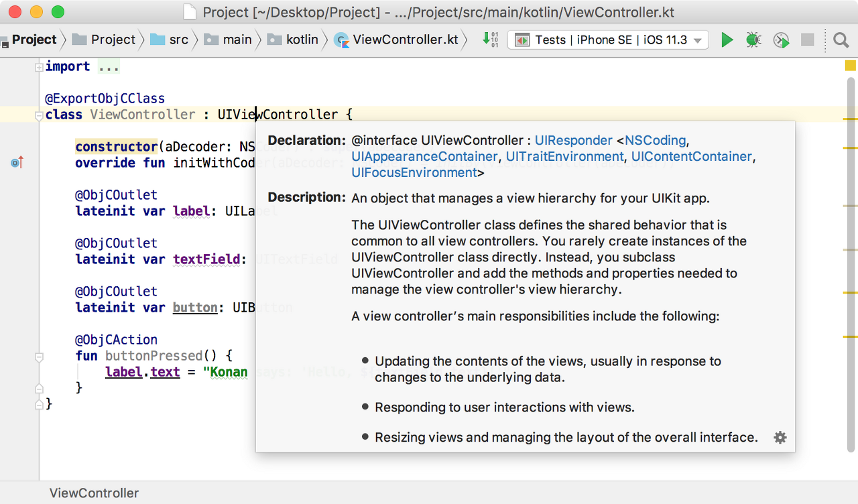Follow the UIResponder link in declaration

click(574, 141)
